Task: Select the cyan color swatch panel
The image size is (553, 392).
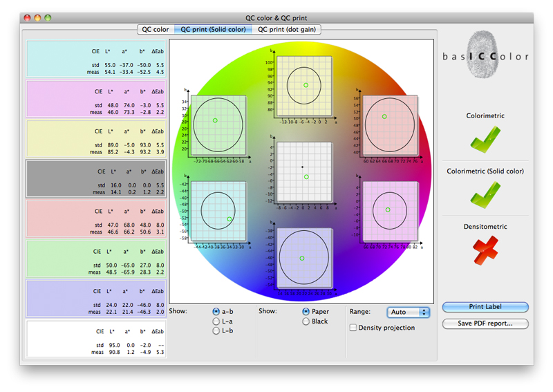Action: [x=96, y=59]
